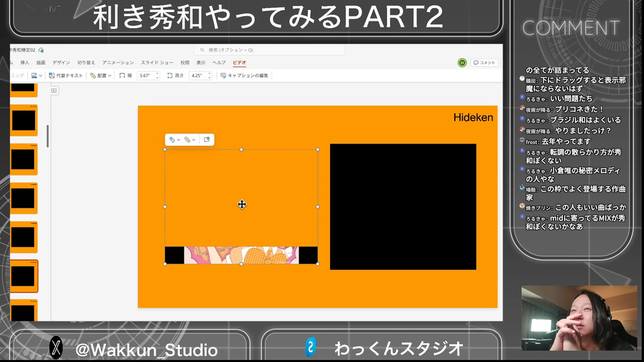Viewport: 644px width, 362px height.
Task: Decrease height using the down stepper arrow
Action: tap(209, 78)
